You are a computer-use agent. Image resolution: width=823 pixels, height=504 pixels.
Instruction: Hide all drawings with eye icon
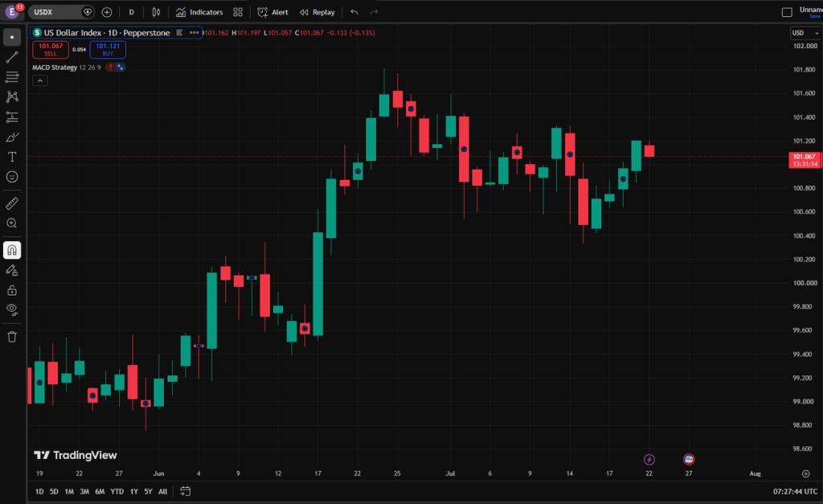click(12, 309)
